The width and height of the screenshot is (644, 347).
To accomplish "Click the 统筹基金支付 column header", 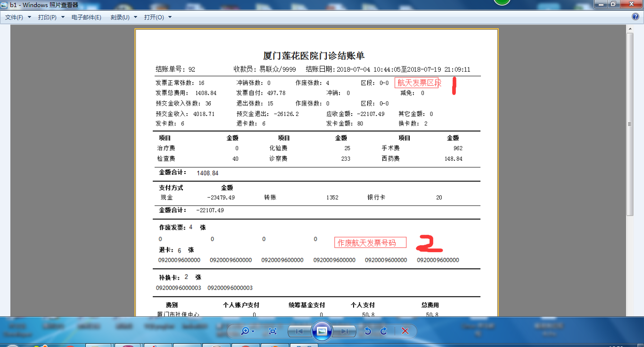I will [x=307, y=305].
